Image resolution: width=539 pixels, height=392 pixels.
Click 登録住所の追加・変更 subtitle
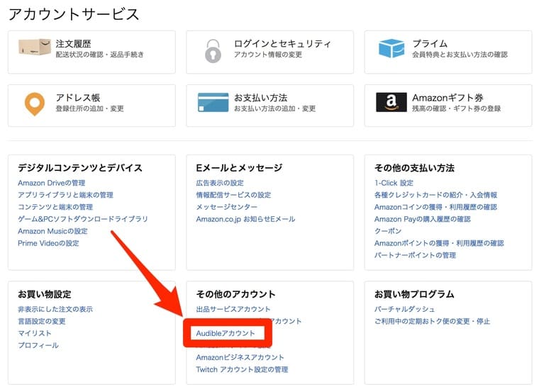pos(90,108)
